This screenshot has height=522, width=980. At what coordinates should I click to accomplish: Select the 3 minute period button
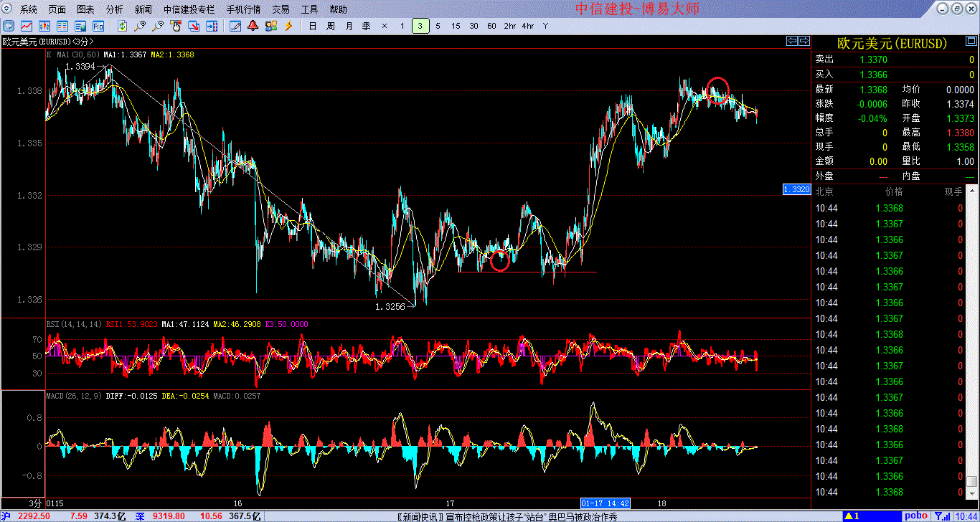pyautogui.click(x=420, y=26)
